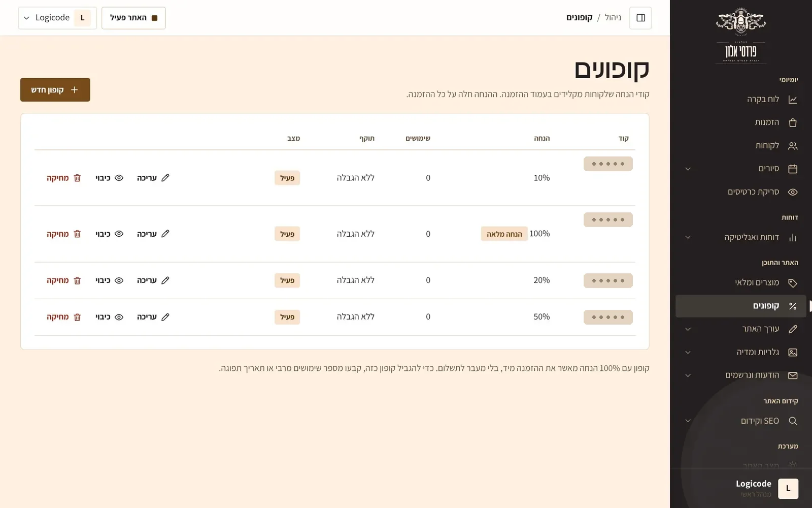812x508 pixels.
Task: Click trash icon in 50% coupon row
Action: click(x=77, y=317)
